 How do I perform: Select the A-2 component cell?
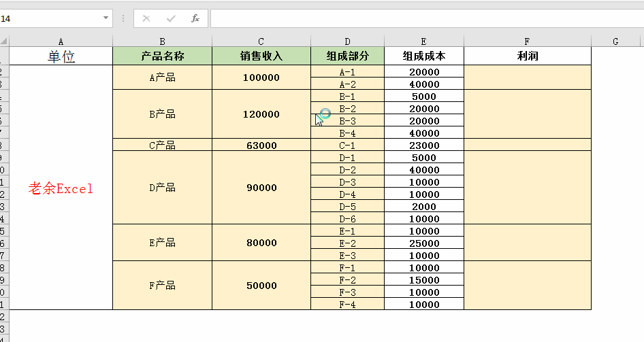[347, 84]
